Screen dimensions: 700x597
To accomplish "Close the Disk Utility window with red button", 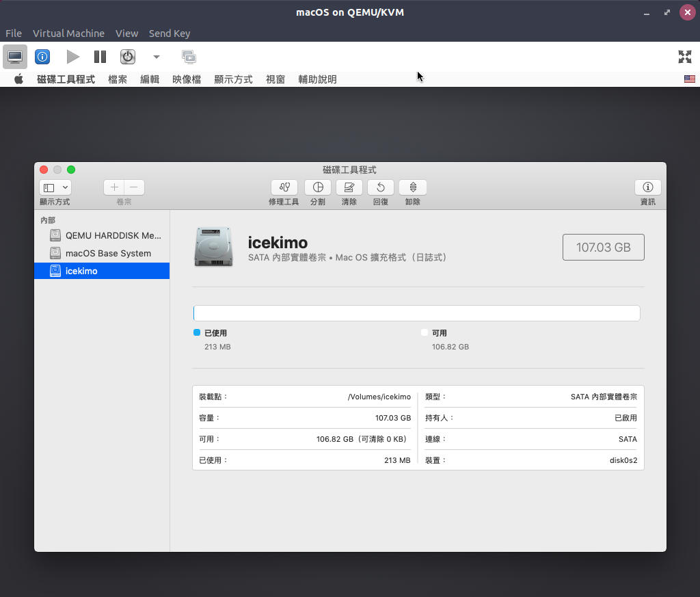I will [44, 170].
